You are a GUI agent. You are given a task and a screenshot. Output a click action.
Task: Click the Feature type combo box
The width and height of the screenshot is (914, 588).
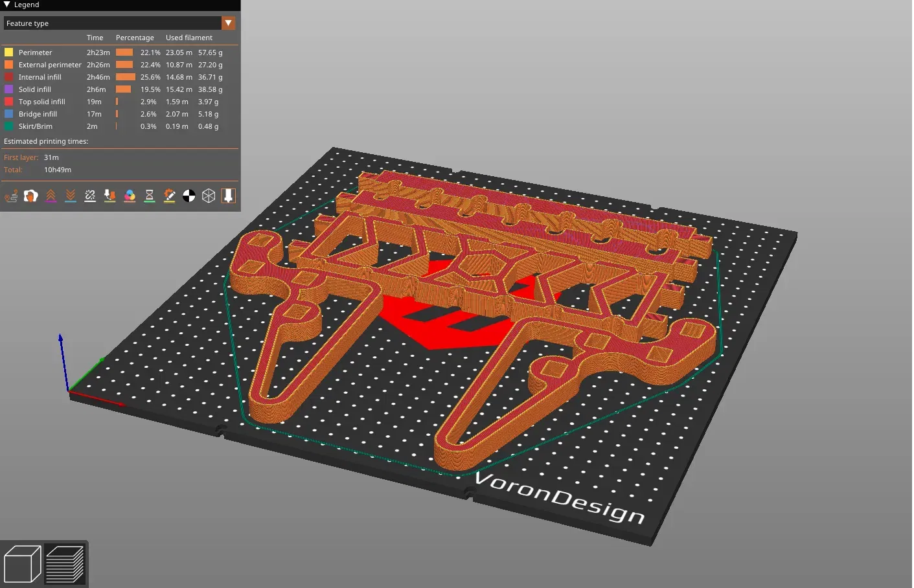(120, 23)
